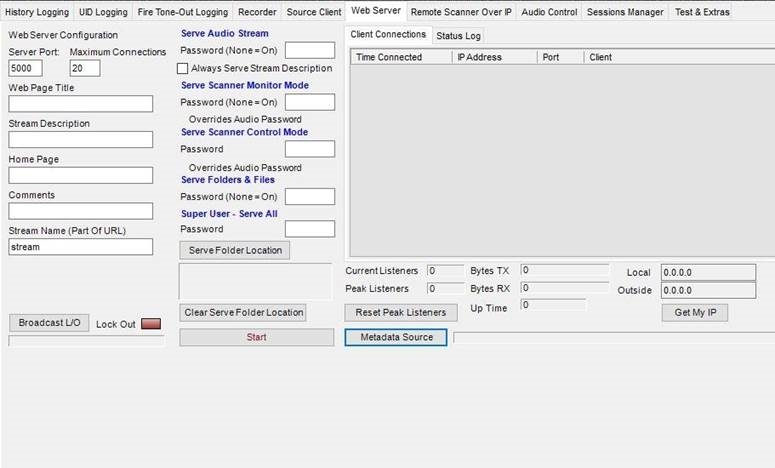This screenshot has height=468, width=775.
Task: Click Get My IP button
Action: click(694, 312)
